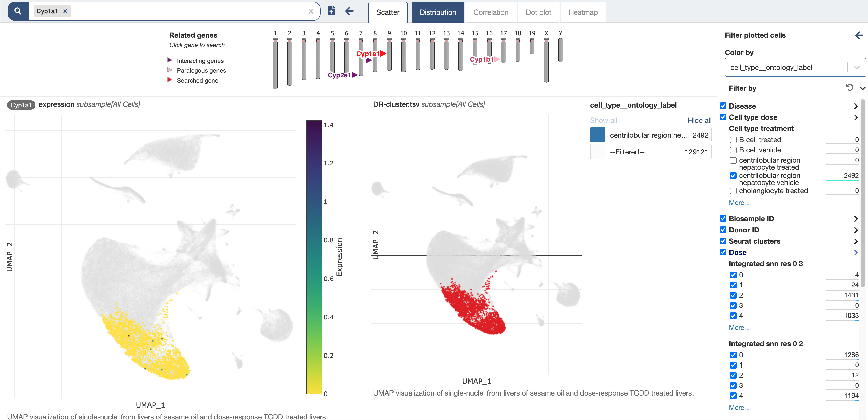Click the Paralogous genes legend triangle

click(170, 70)
